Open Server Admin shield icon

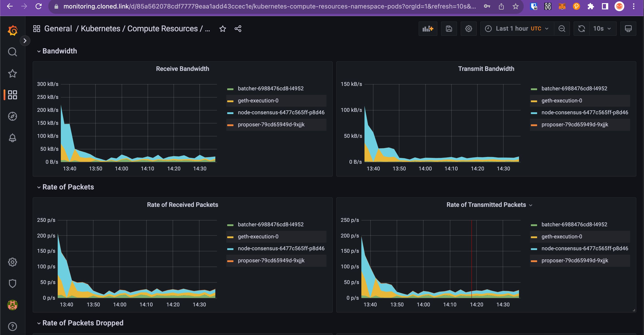click(13, 284)
